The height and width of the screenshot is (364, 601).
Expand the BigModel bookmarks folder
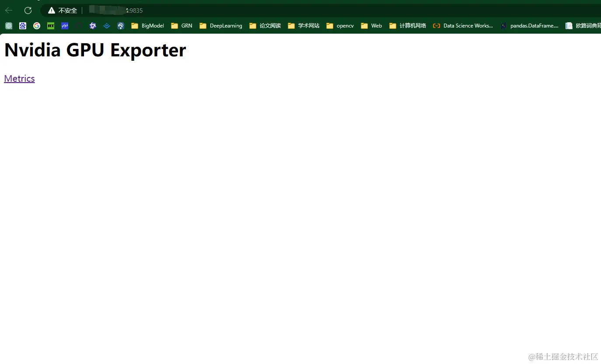pyautogui.click(x=147, y=26)
